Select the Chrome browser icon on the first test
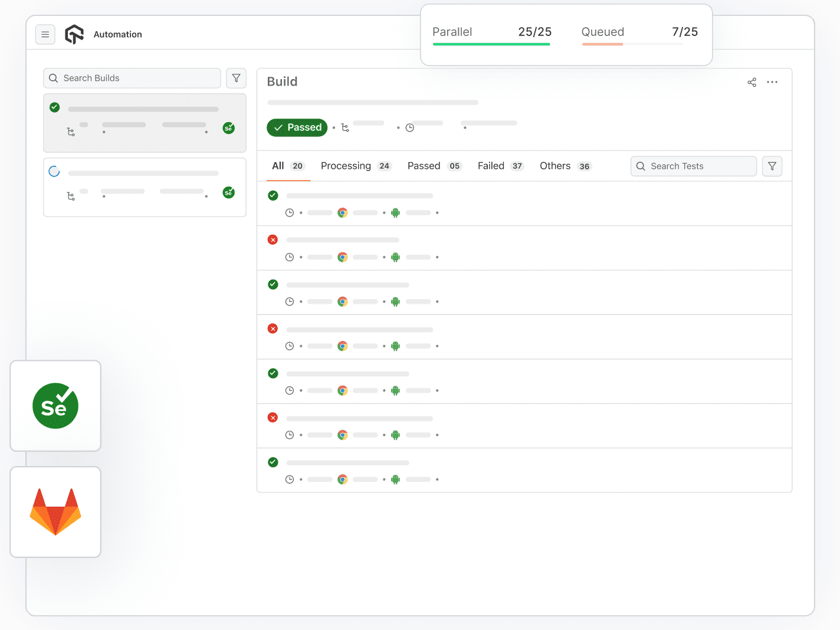 pos(343,212)
